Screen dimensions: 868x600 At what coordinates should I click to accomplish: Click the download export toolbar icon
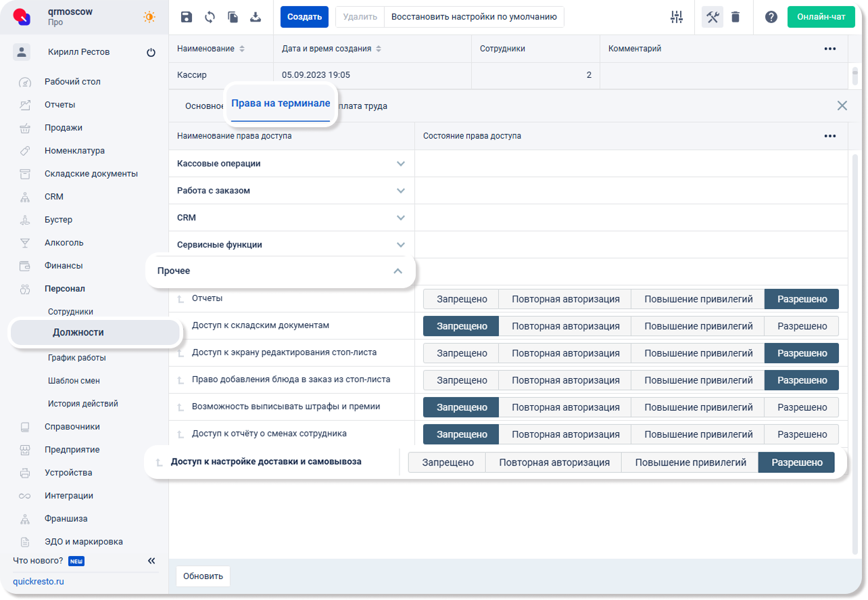coord(256,17)
